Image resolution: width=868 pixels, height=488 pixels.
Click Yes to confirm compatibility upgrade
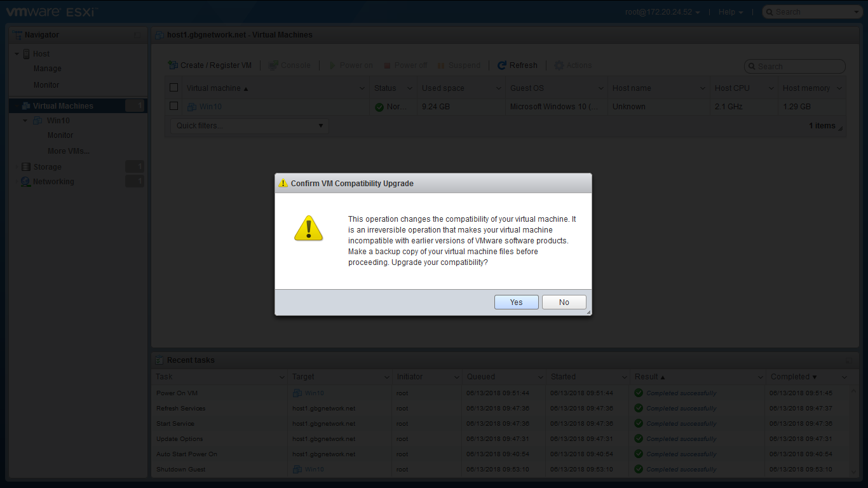click(x=516, y=302)
